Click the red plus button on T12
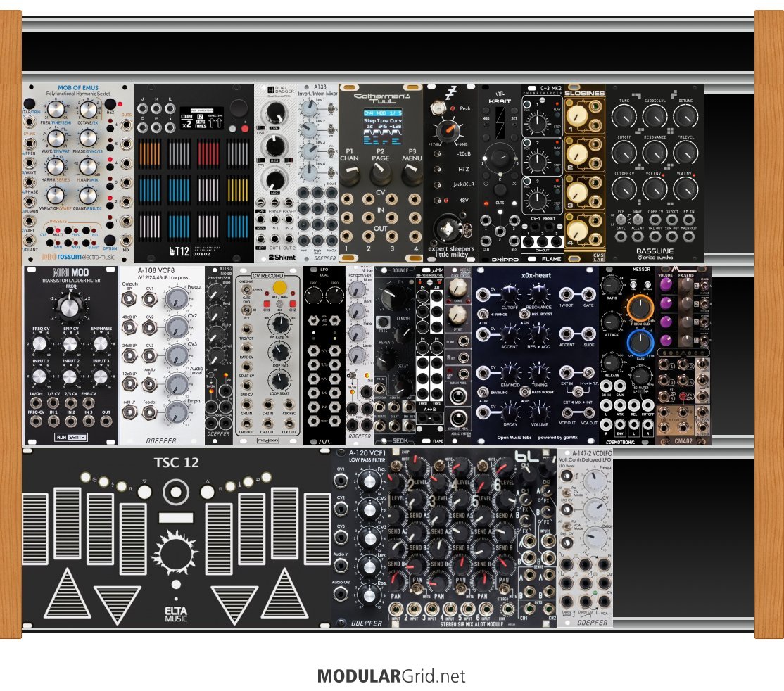This screenshot has width=784, height=691. click(x=245, y=129)
